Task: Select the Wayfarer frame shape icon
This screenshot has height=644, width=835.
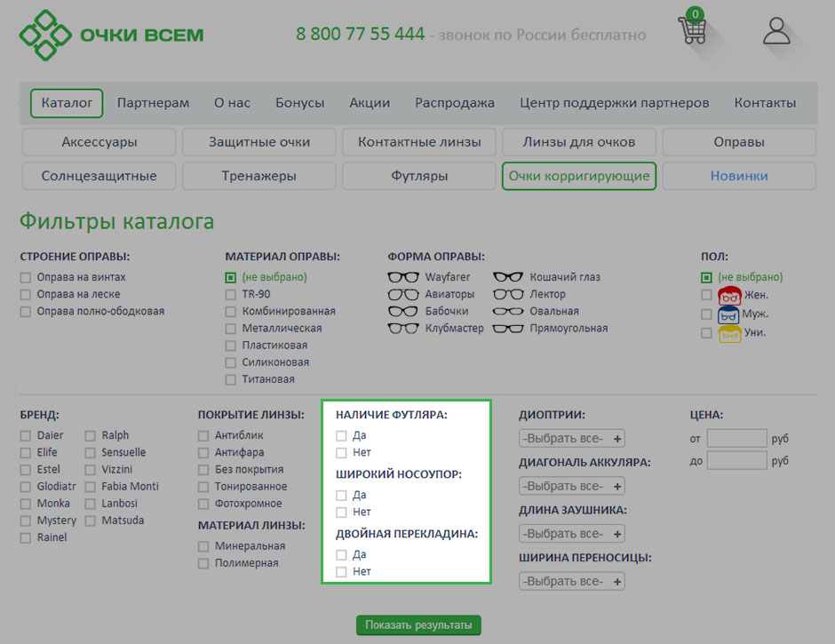Action: (403, 277)
